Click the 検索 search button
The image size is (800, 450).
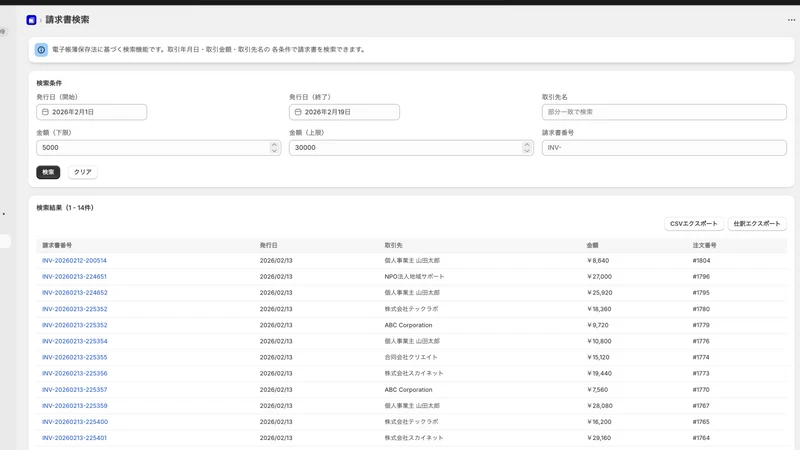coord(48,172)
